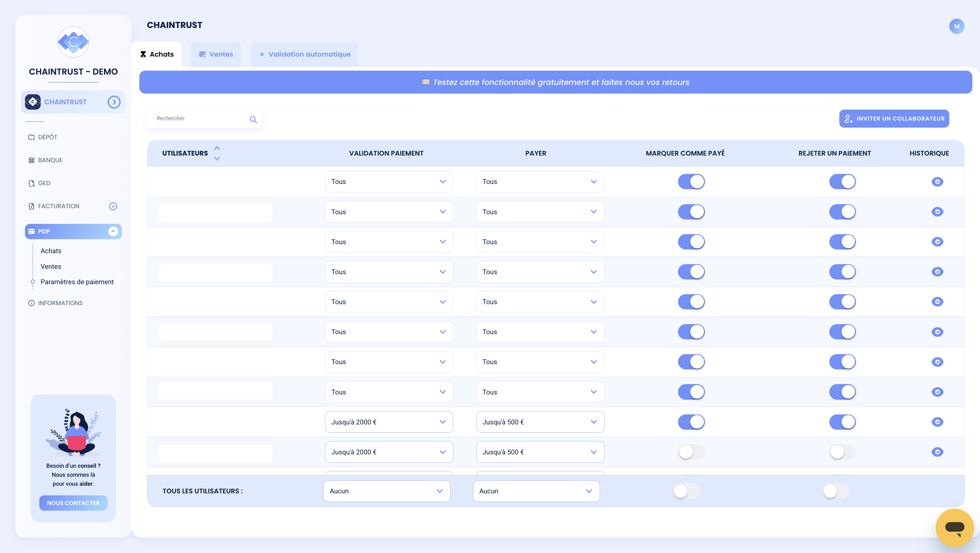Click the Utilisateurs column header
The height and width of the screenshot is (553, 980).
pyautogui.click(x=185, y=153)
